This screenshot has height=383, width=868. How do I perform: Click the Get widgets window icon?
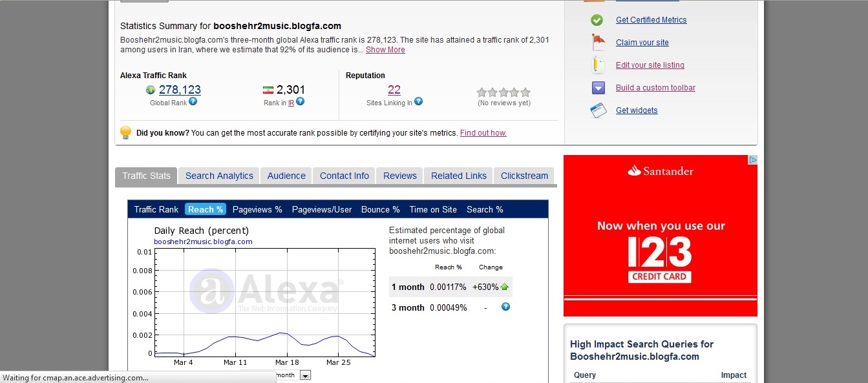coord(598,110)
